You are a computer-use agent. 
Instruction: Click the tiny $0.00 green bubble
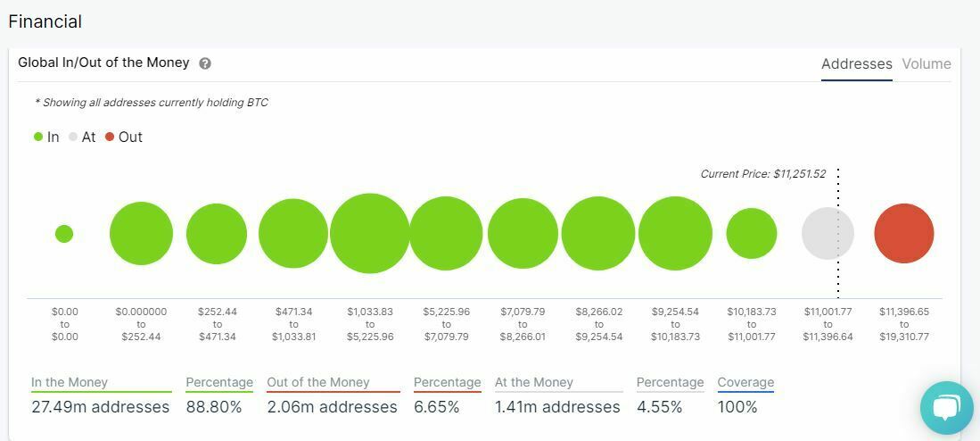[64, 234]
